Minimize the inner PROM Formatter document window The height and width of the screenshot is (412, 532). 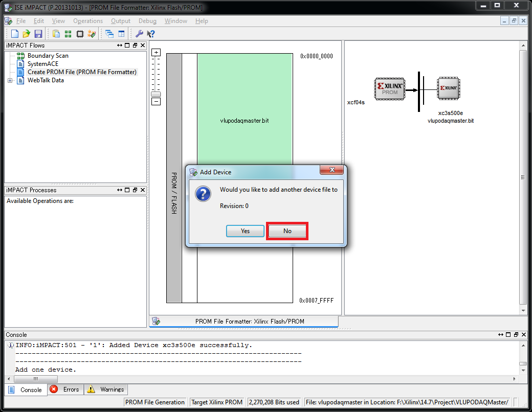[504, 21]
